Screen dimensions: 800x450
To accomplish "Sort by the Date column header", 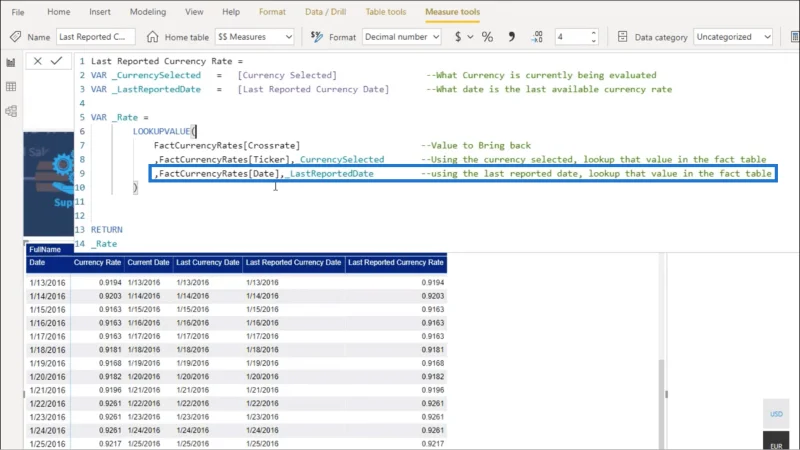I will pyautogui.click(x=37, y=262).
